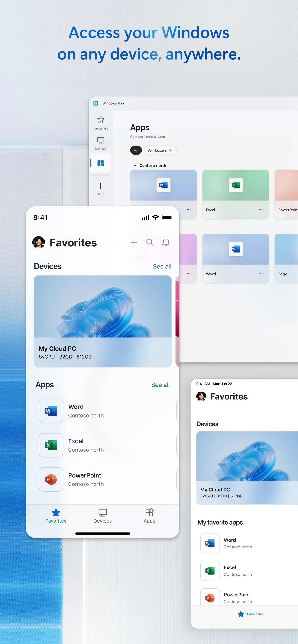
Task: Click See all next to Devices
Action: point(162,267)
